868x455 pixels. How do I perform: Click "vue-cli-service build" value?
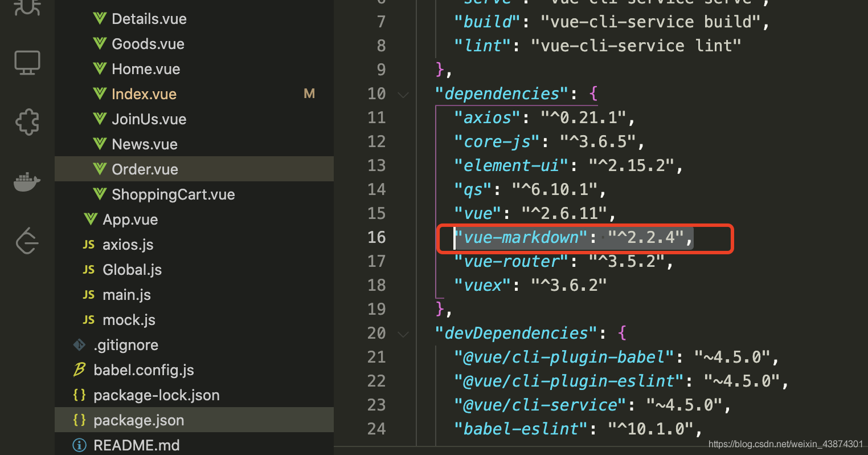(650, 22)
